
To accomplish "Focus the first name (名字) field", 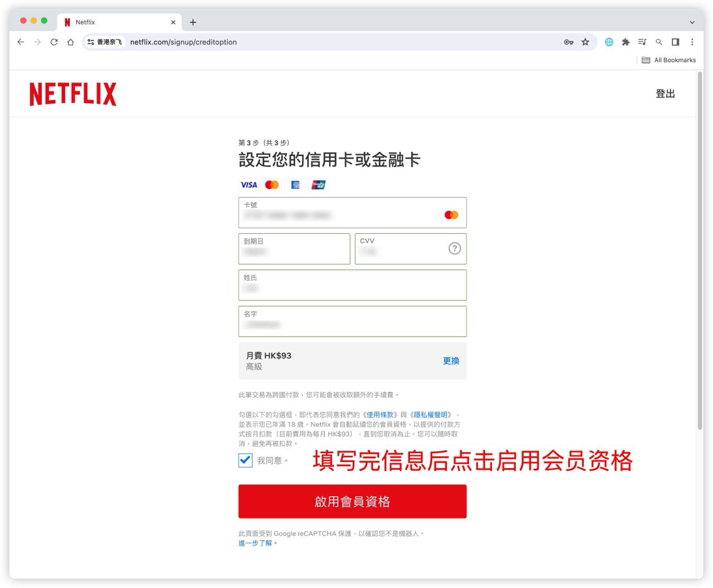I will tap(352, 321).
